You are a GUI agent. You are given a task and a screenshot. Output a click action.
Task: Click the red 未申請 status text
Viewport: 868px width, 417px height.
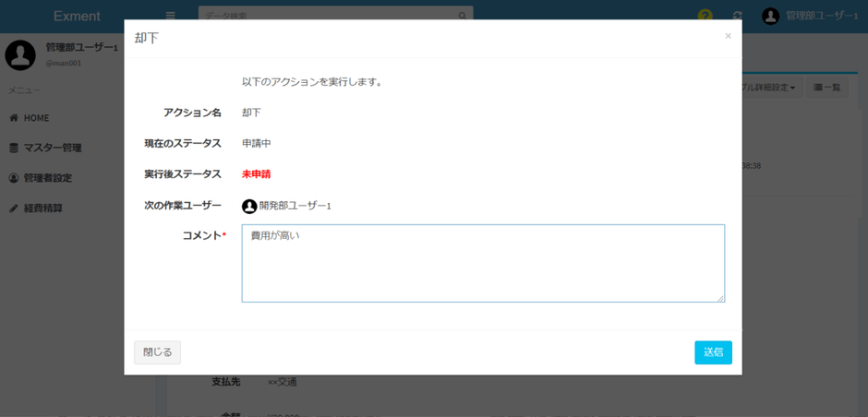click(257, 174)
